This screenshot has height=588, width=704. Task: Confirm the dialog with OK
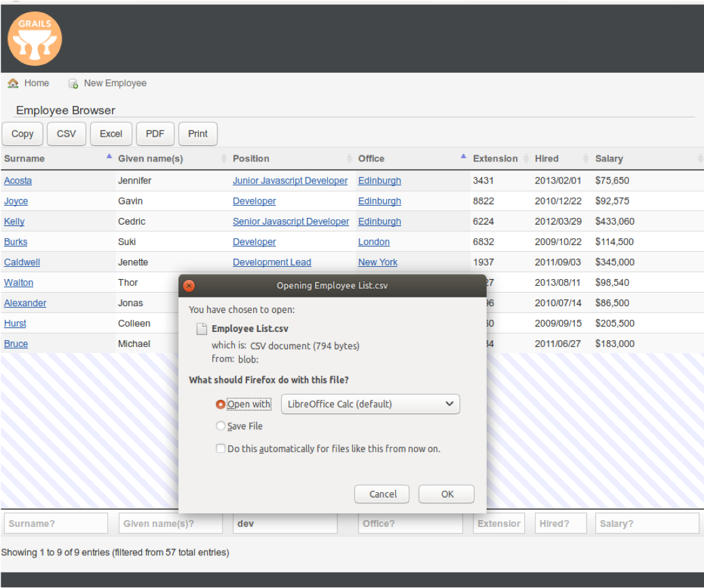pyautogui.click(x=446, y=494)
